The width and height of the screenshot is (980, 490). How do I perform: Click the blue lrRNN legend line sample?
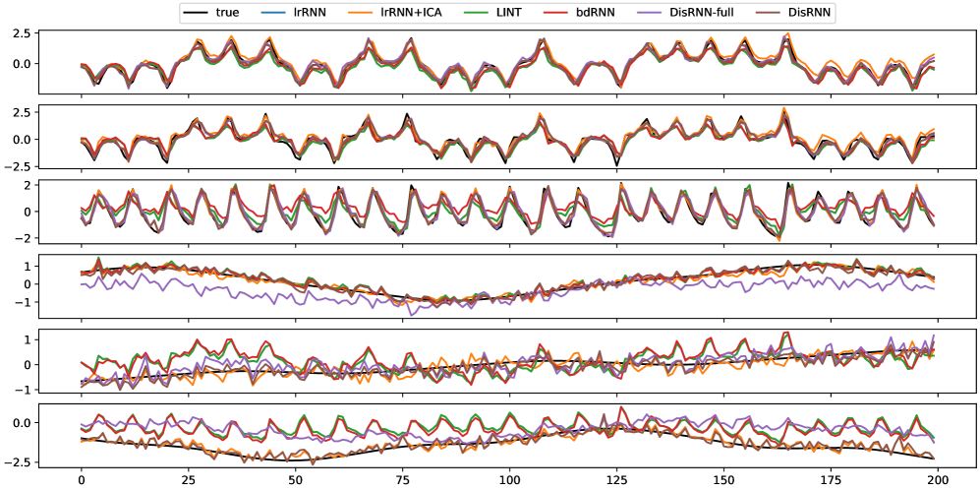click(x=275, y=13)
